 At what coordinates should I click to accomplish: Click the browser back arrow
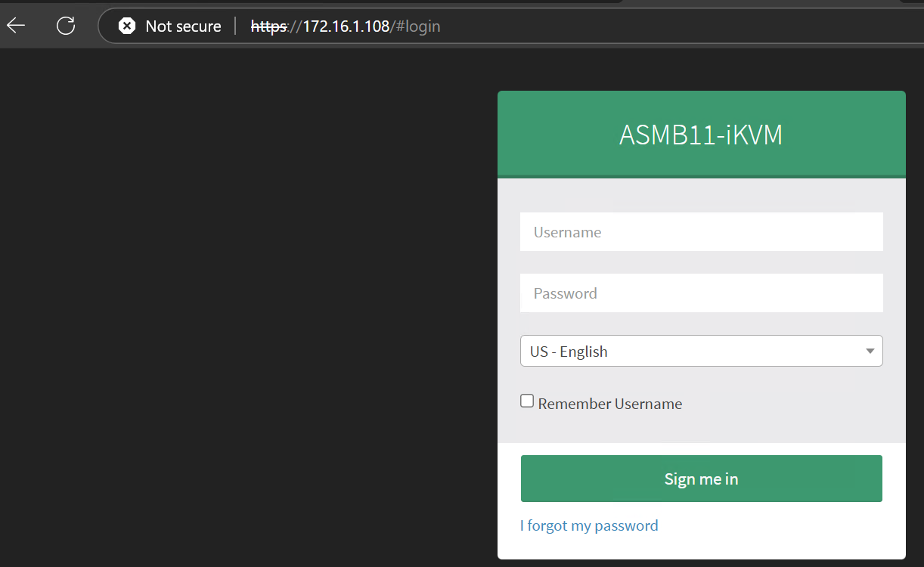pos(16,26)
